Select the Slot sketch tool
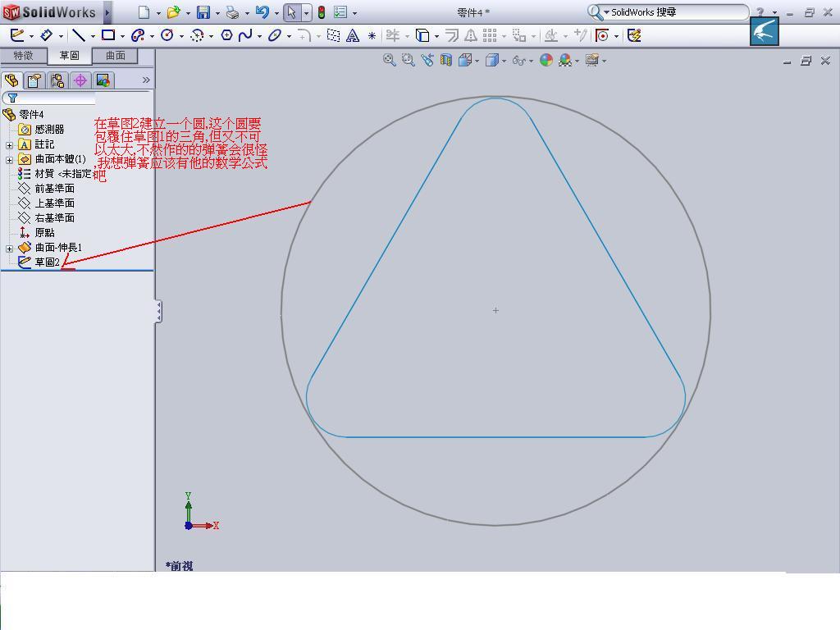 [138, 35]
